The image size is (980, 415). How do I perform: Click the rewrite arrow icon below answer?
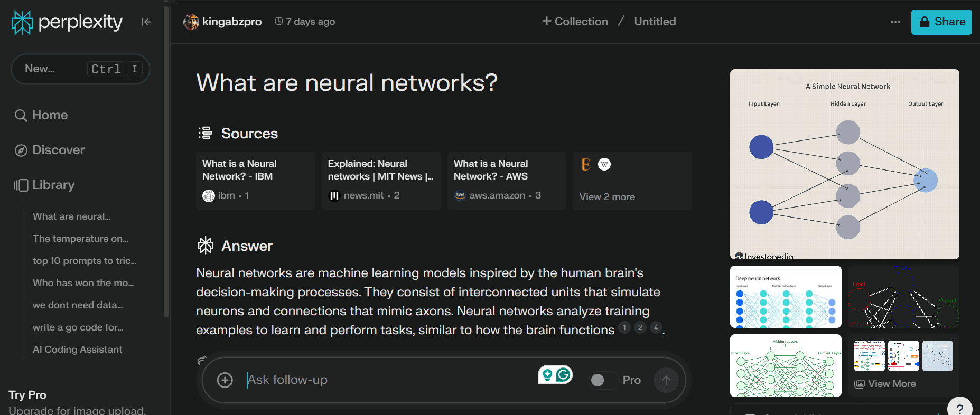201,360
